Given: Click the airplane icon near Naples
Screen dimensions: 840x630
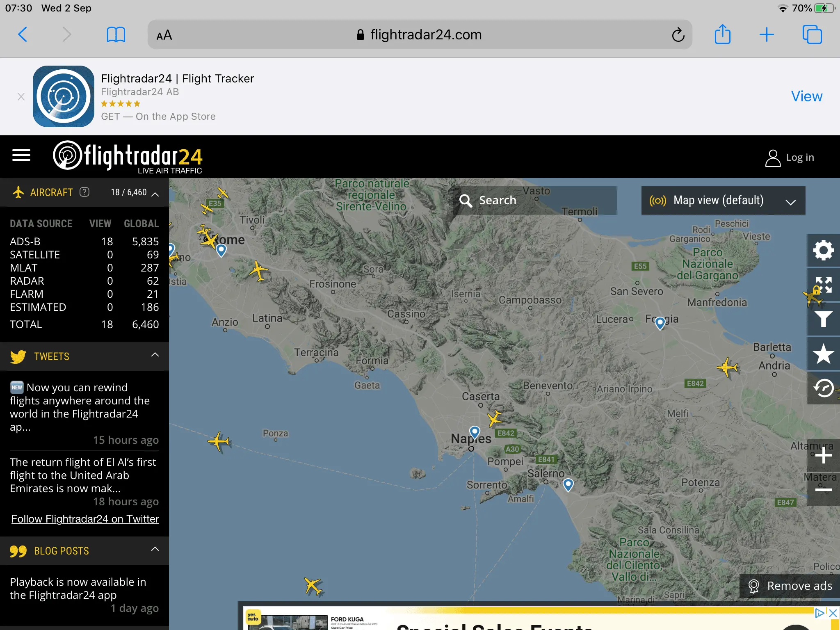Looking at the screenshot, I should (495, 418).
